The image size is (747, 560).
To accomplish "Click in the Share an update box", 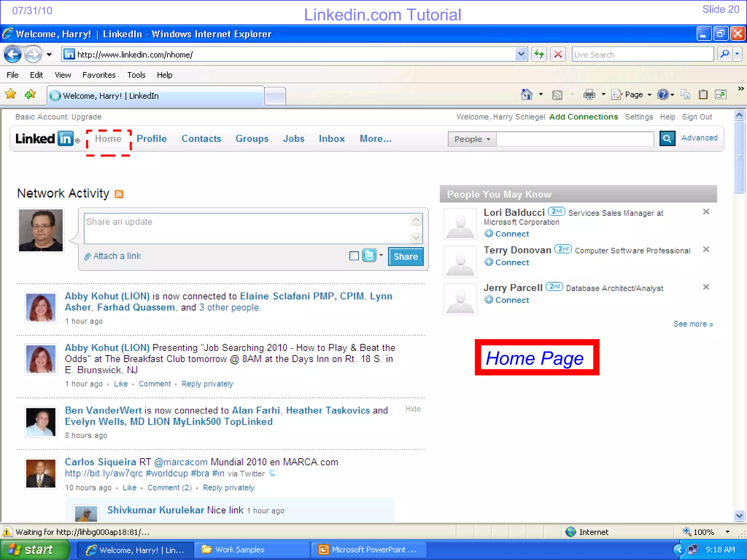I will pyautogui.click(x=247, y=229).
